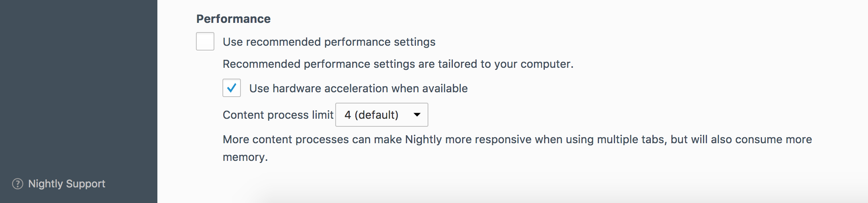
Task: Open the Content process limit dropdown
Action: 381,115
